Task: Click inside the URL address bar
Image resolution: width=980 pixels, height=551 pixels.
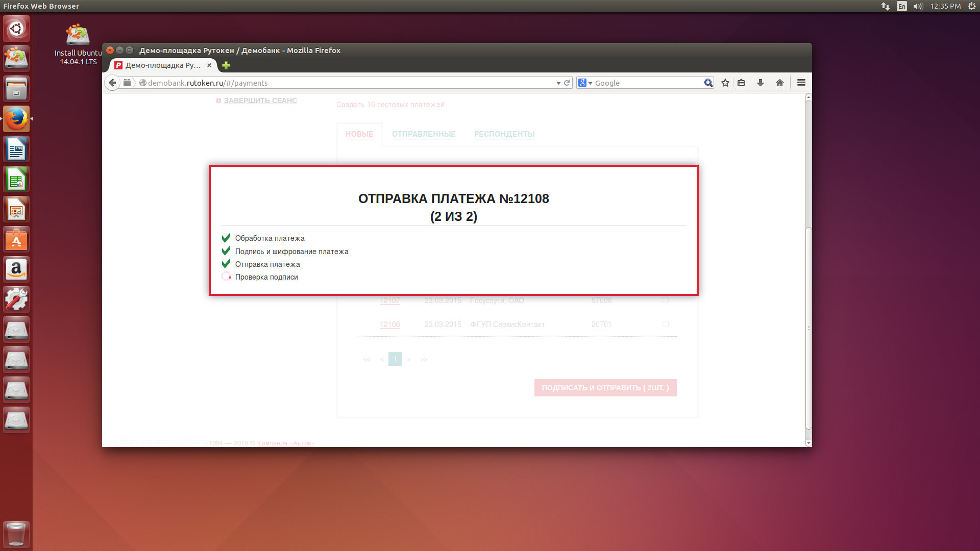Action: (x=306, y=83)
